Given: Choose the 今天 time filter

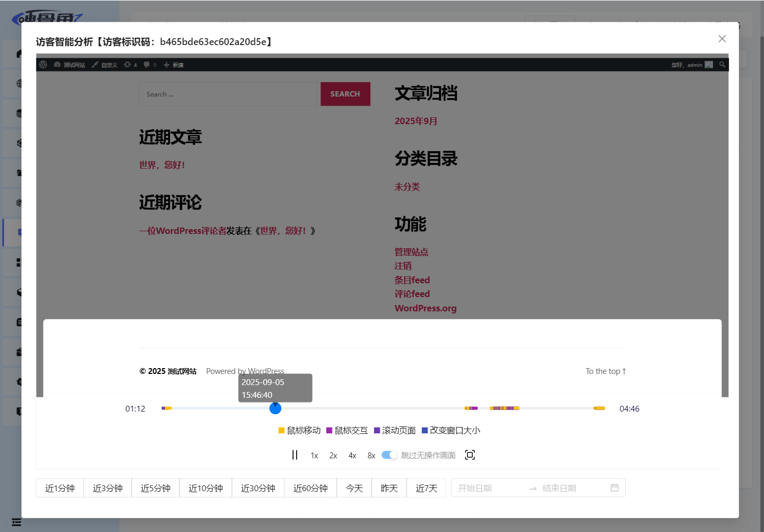Looking at the screenshot, I should click(354, 488).
